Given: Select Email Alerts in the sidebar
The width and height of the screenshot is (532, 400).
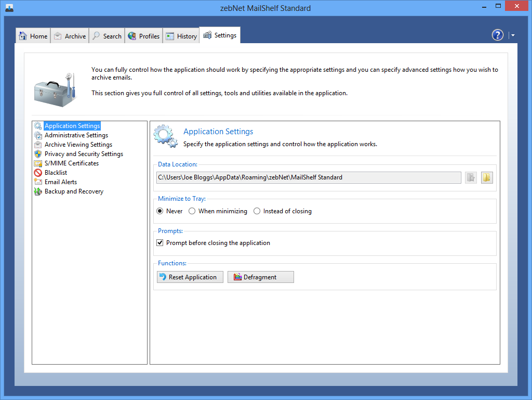Looking at the screenshot, I should [x=60, y=182].
